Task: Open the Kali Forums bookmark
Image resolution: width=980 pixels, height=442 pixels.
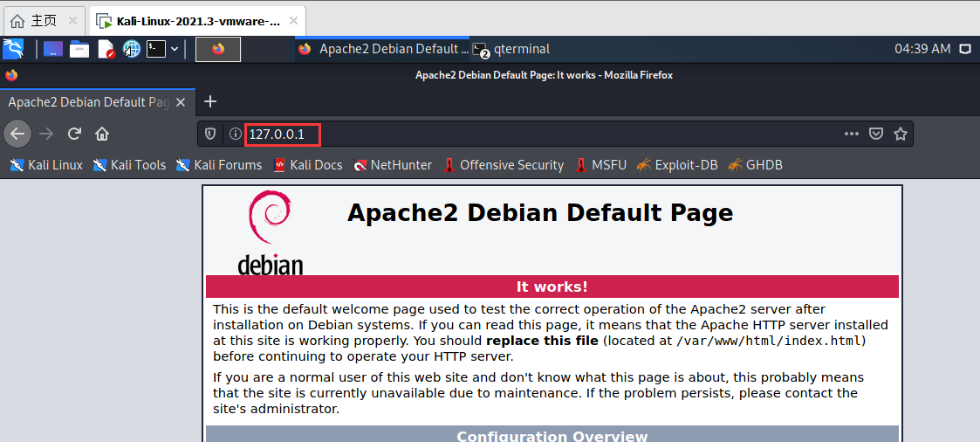Action: (x=219, y=165)
